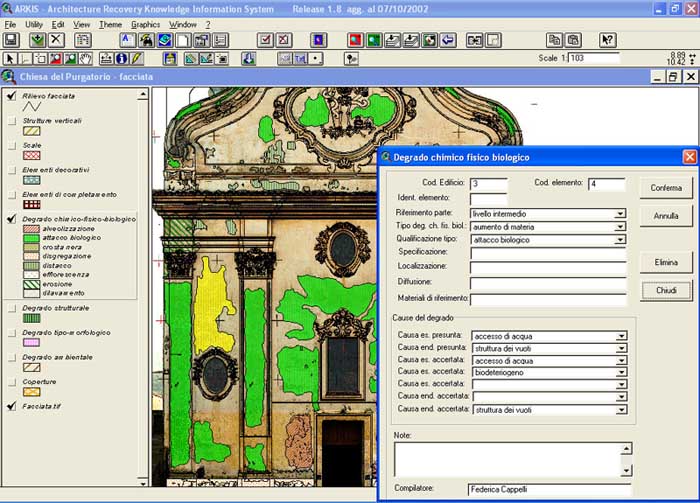This screenshot has width=700, height=503.
Task: Expand the Qualificazione tipo dropdown
Action: tap(620, 240)
